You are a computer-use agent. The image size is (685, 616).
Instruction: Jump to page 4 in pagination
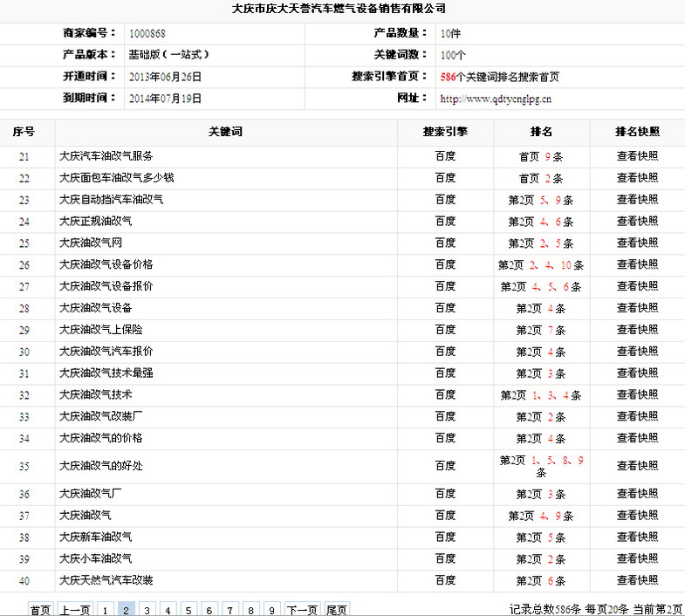(168, 609)
